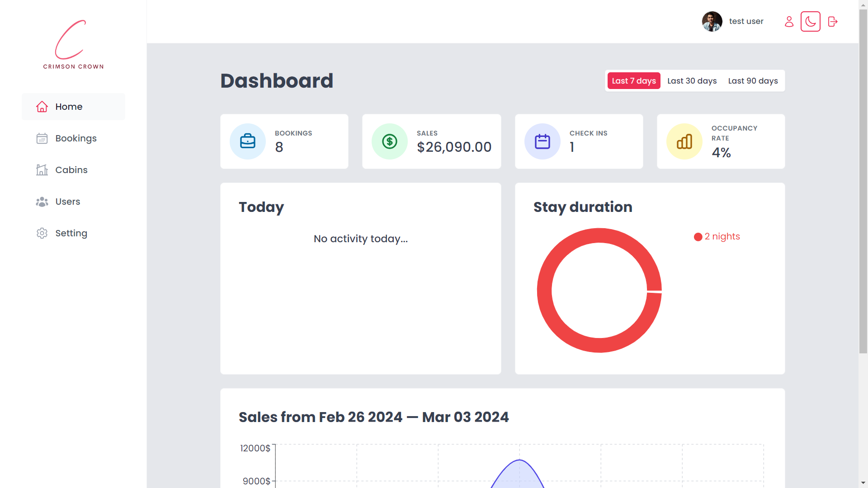868x488 pixels.
Task: Click the user account profile icon
Action: pos(789,22)
